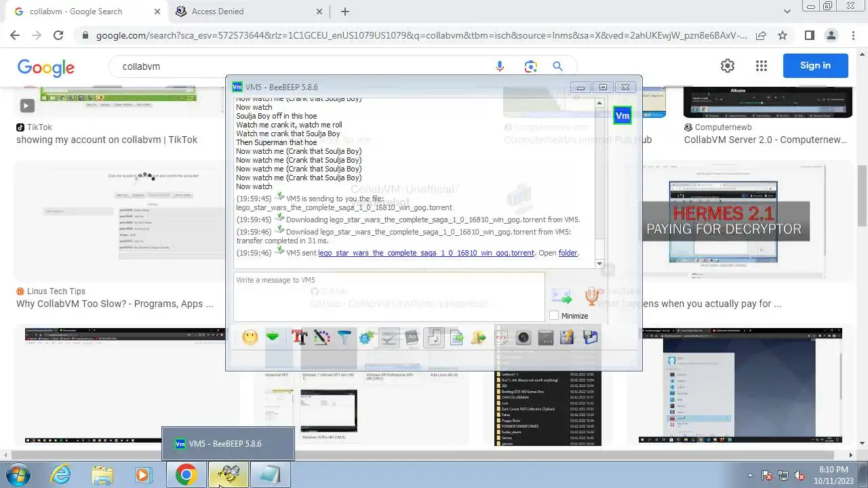Open the Windows Start menu
The image size is (868, 488).
click(x=18, y=474)
